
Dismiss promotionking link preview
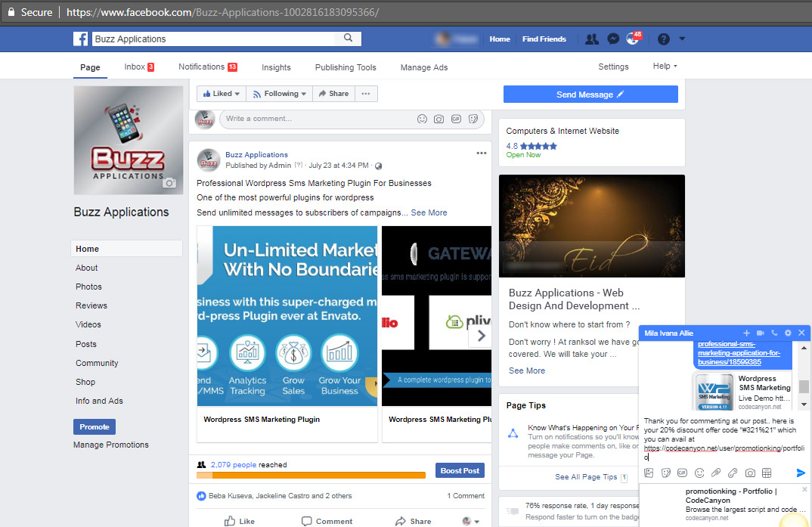(804, 489)
